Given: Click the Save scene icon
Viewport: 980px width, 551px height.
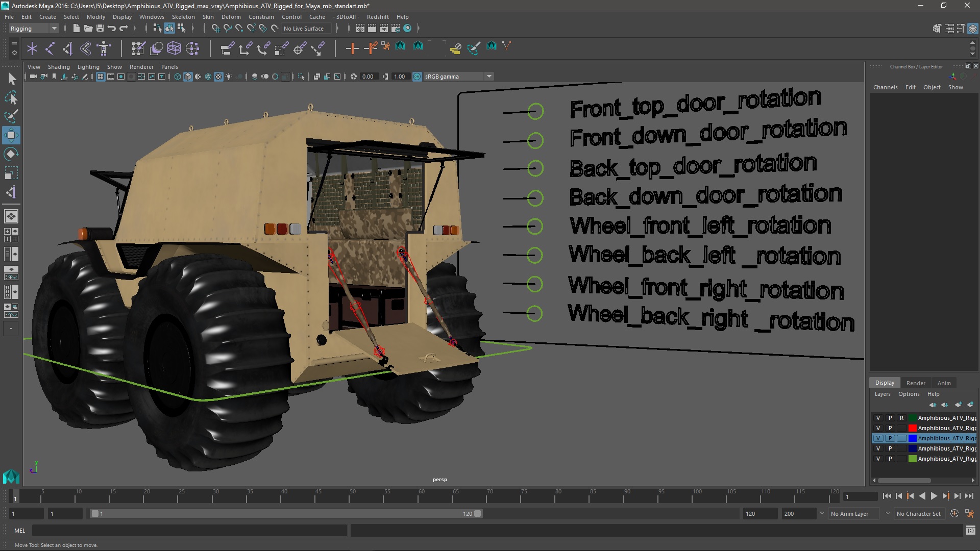Looking at the screenshot, I should pyautogui.click(x=100, y=29).
